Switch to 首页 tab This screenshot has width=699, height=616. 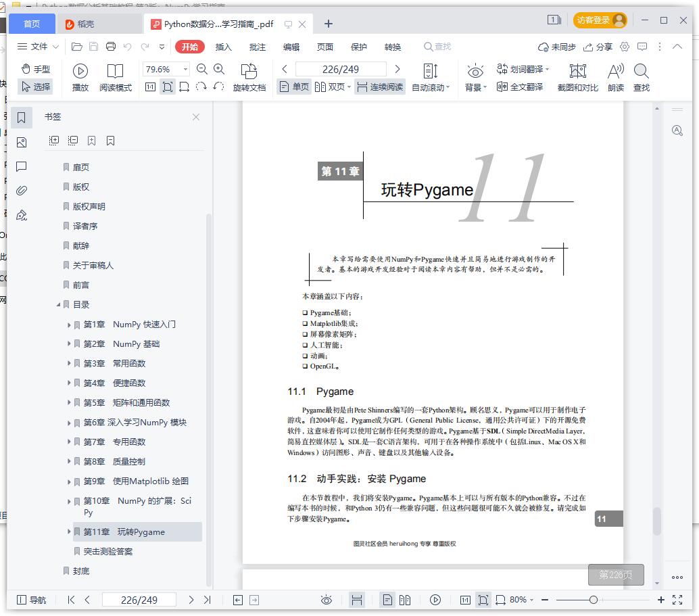pyautogui.click(x=32, y=24)
